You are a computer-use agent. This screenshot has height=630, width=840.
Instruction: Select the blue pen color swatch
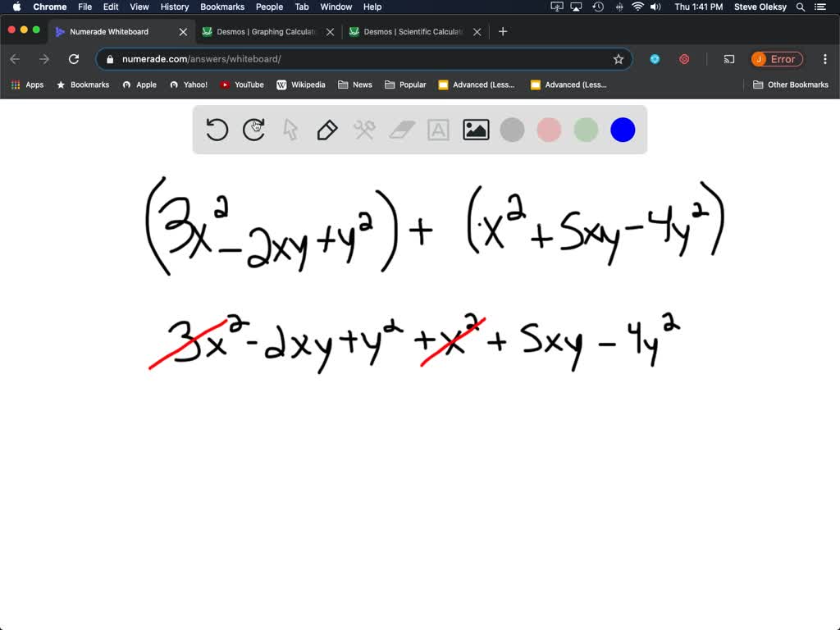point(622,130)
